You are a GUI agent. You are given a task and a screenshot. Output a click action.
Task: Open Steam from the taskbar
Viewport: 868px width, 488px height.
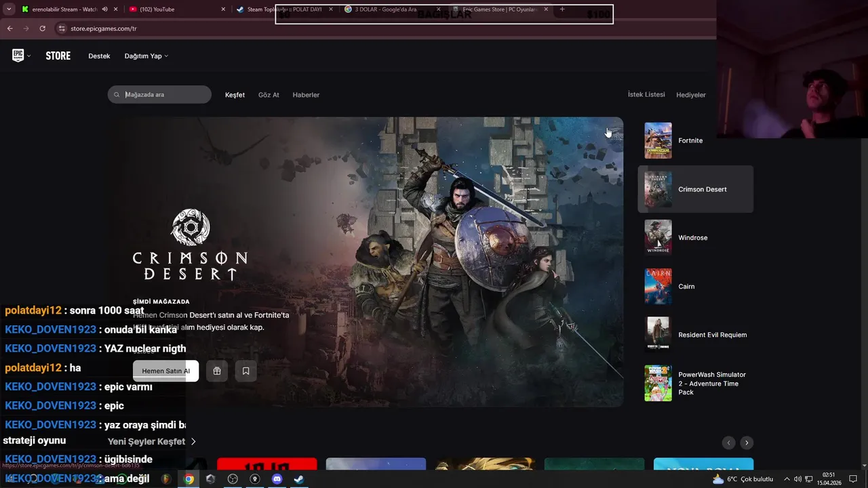(298, 479)
